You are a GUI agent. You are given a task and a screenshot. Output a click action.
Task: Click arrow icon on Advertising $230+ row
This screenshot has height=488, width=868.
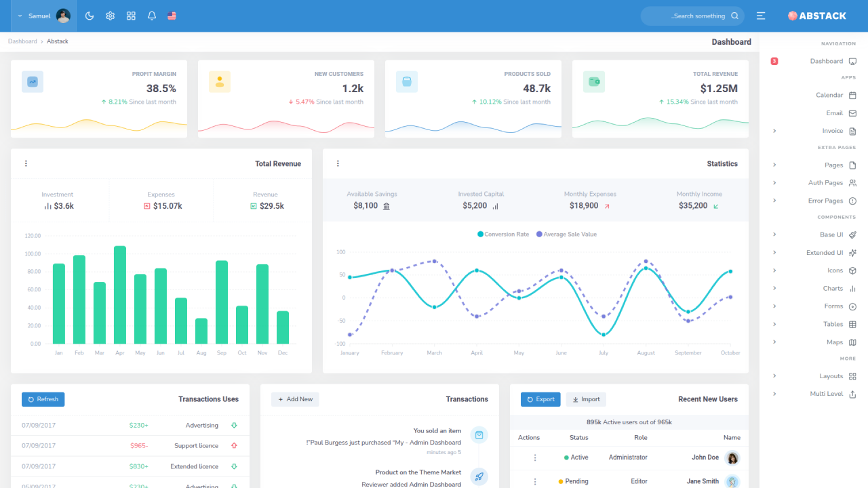pos(234,425)
